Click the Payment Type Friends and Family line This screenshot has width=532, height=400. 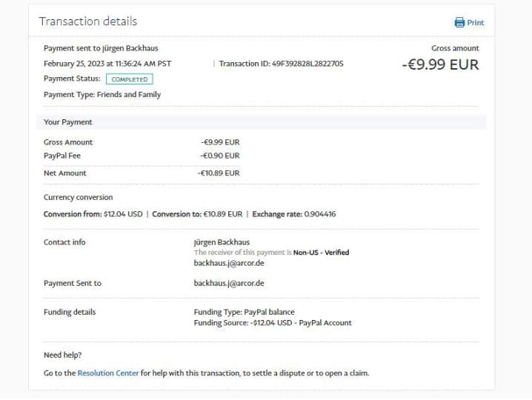pyautogui.click(x=102, y=95)
